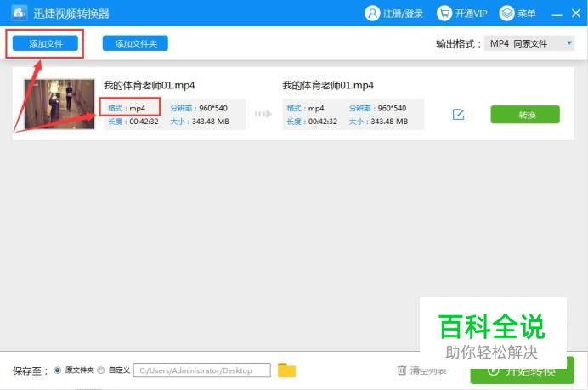Click source file name 我的体育老师01.mp4
The image size is (588, 390).
click(150, 86)
